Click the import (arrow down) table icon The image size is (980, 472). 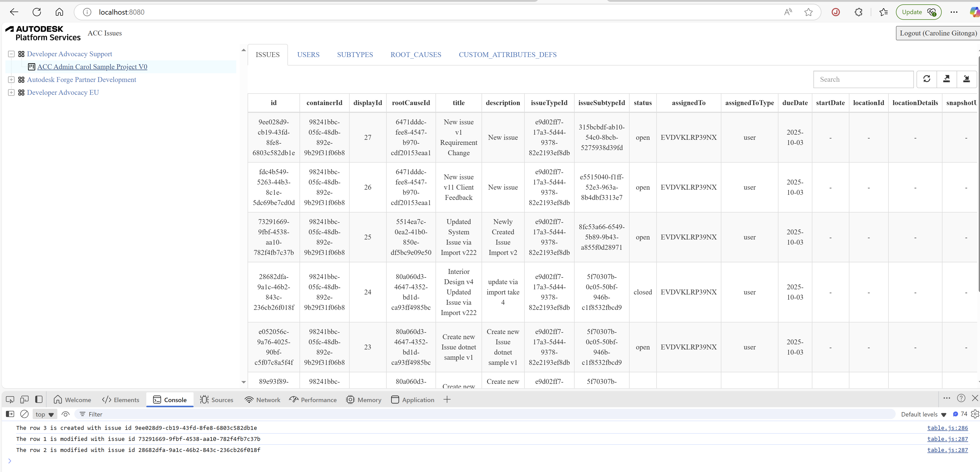pos(966,79)
